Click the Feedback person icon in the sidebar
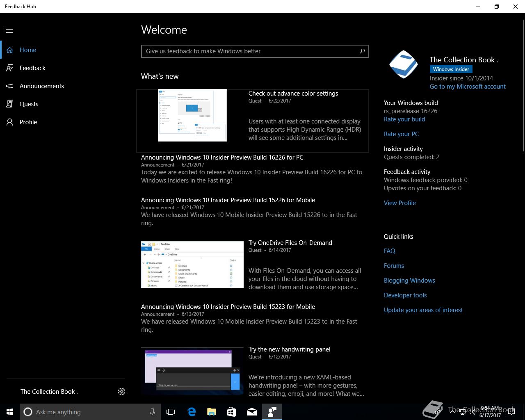The height and width of the screenshot is (420, 525). tap(10, 68)
